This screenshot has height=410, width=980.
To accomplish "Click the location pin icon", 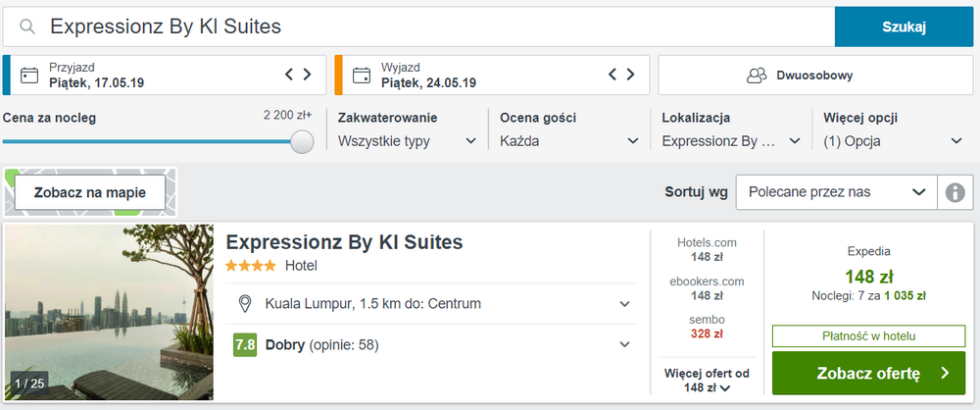I will click(x=246, y=304).
